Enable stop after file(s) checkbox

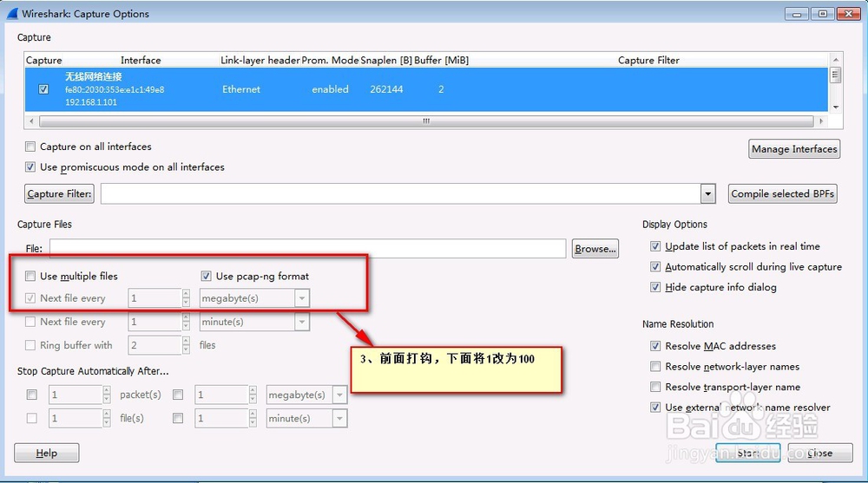pos(32,418)
